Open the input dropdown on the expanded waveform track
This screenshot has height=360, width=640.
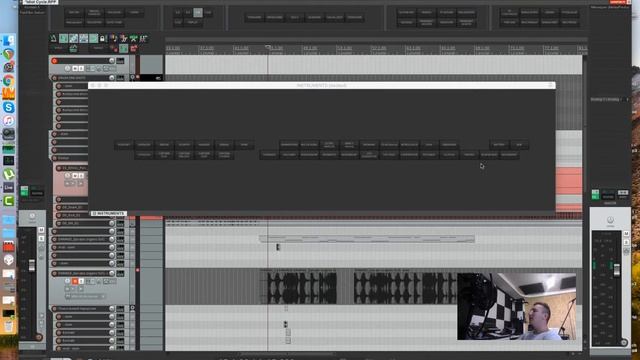click(x=86, y=296)
